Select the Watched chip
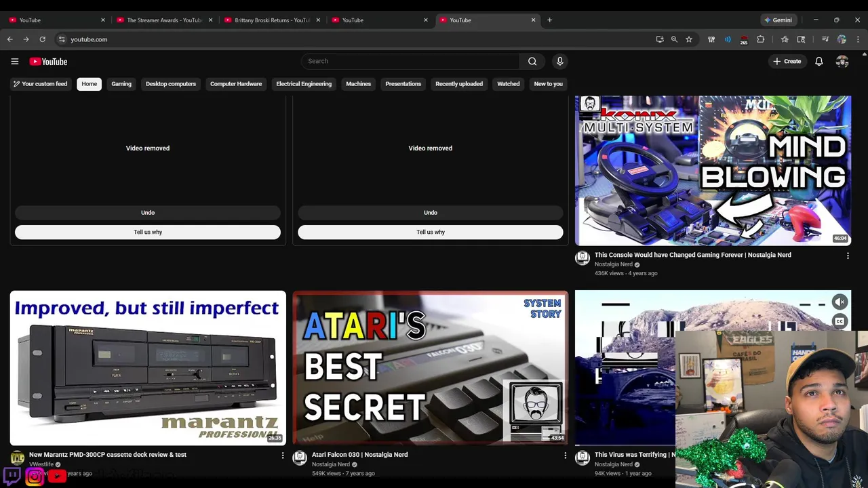The width and height of the screenshot is (868, 488). point(509,84)
